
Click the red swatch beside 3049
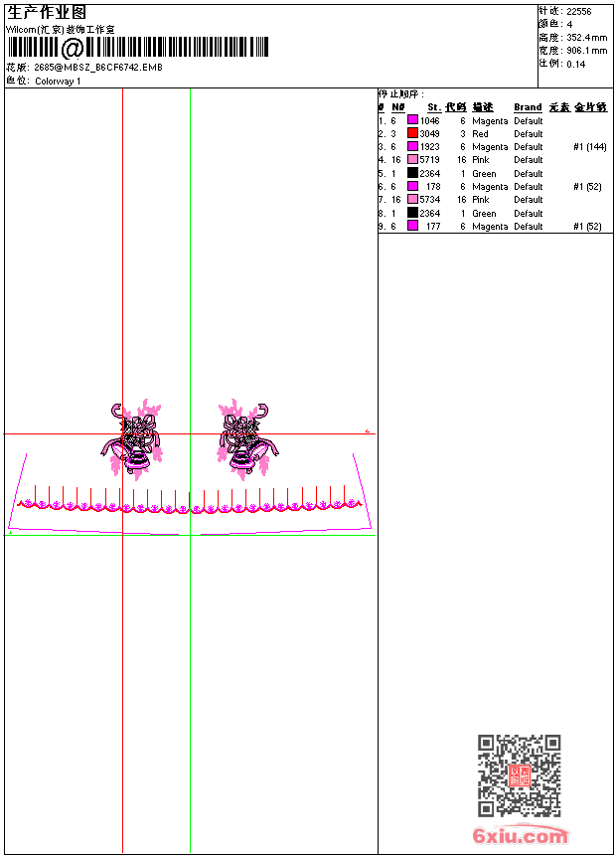412,133
